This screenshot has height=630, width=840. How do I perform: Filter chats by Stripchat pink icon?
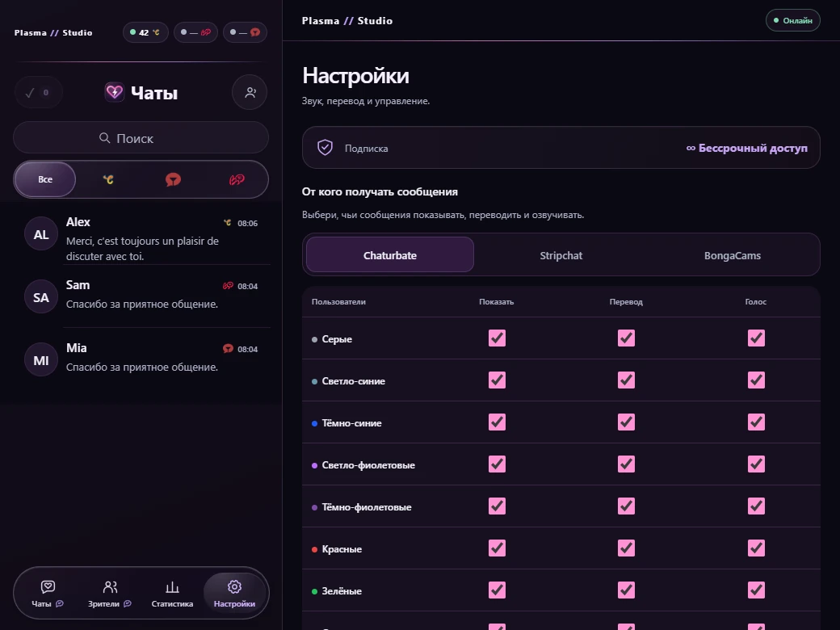[x=237, y=179]
